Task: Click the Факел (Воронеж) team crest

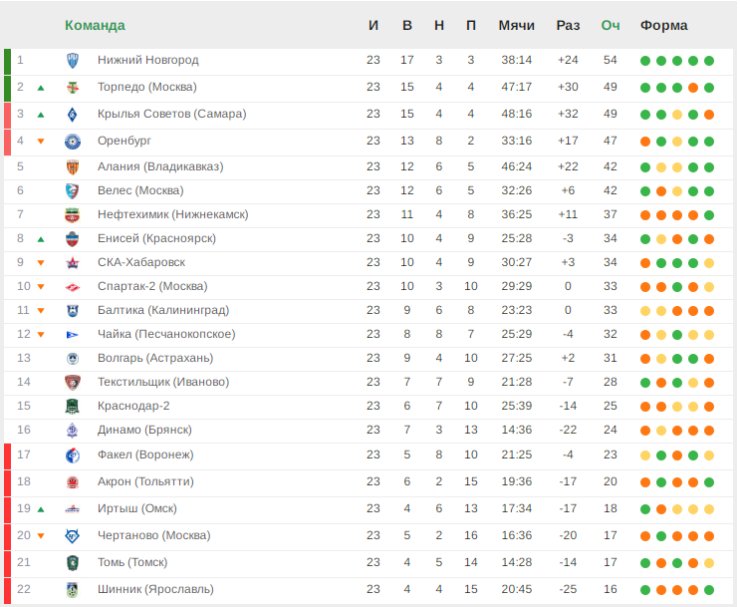Action: (72, 456)
